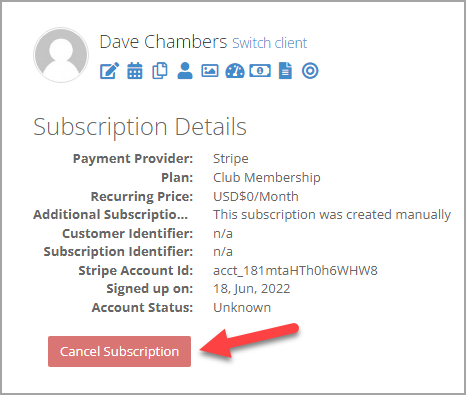Viewport: 466px width, 395px height.
Task: Click the Club Membership plan value
Action: tap(267, 177)
